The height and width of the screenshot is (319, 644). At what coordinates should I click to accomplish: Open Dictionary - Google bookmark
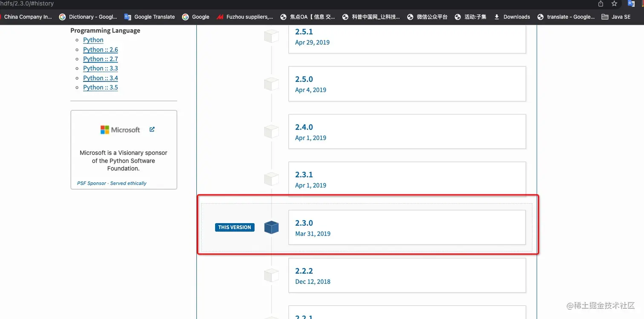point(88,17)
